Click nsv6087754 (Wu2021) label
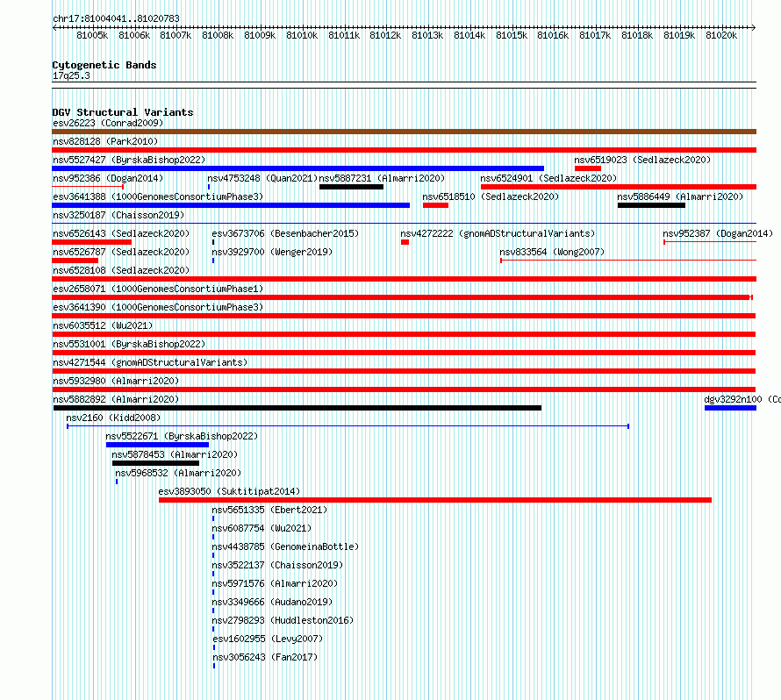Screen dimensions: 781x700 point(262,528)
